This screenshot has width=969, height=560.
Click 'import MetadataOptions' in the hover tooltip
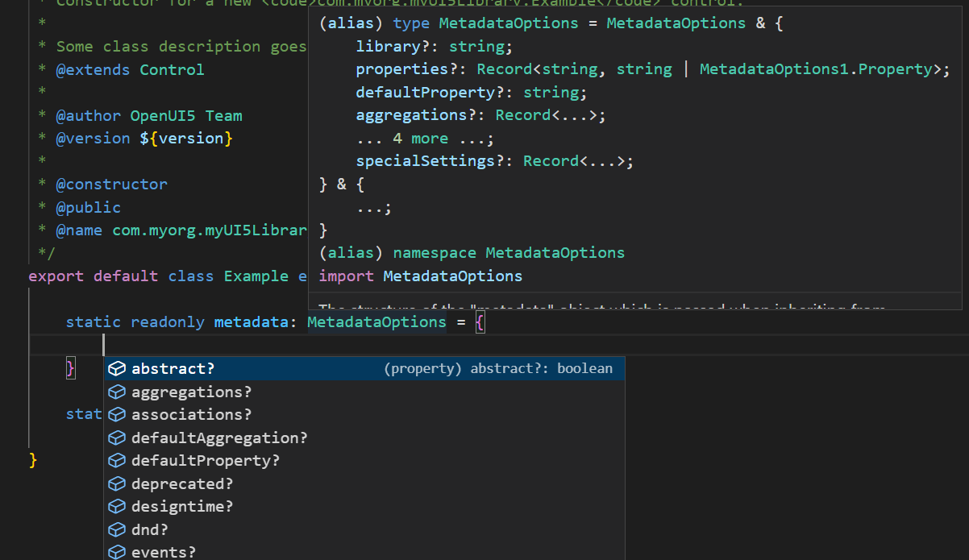tap(421, 276)
